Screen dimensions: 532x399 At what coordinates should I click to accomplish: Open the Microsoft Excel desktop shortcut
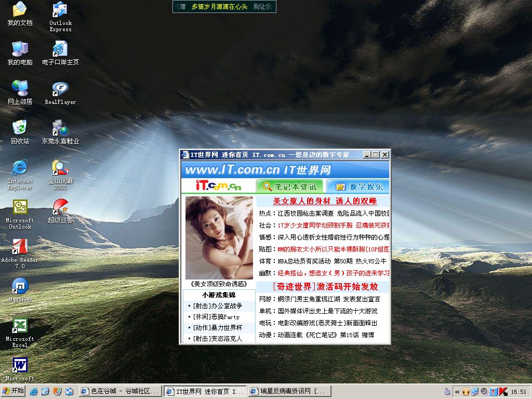[20, 332]
